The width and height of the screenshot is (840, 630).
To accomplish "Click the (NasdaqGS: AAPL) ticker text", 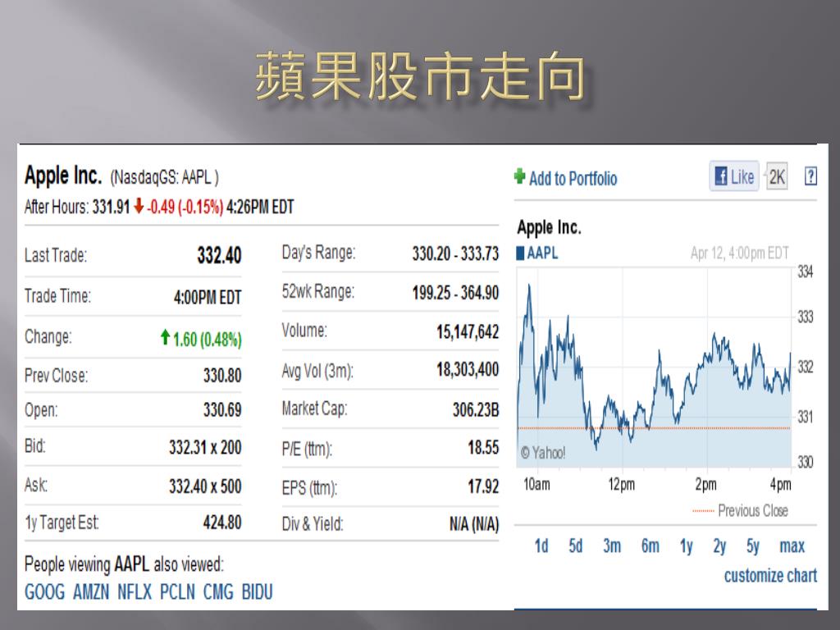I will [164, 177].
